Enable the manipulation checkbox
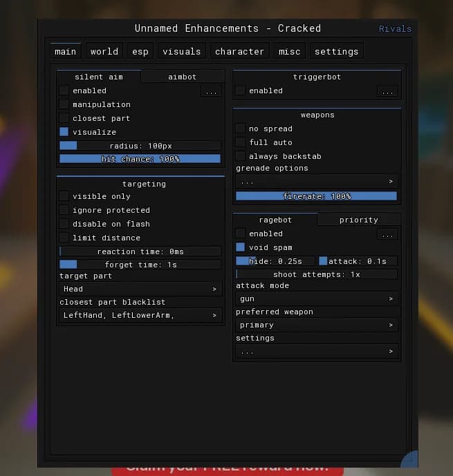453x476 pixels. coord(64,104)
